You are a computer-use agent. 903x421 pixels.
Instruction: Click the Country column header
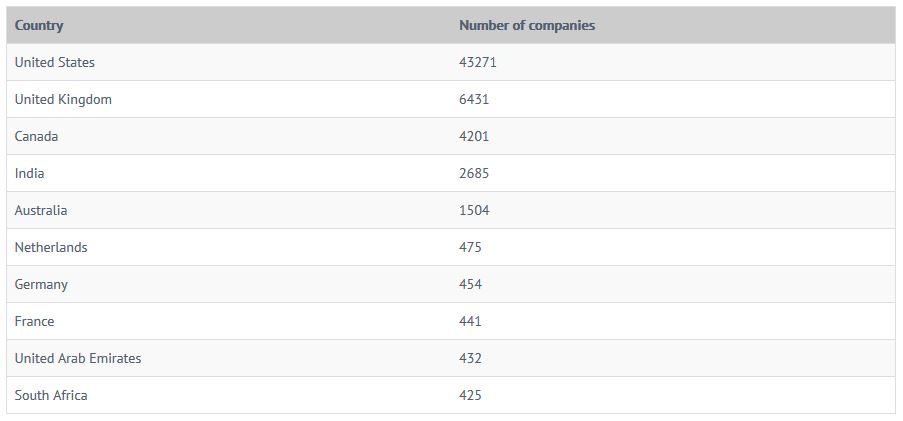tap(39, 25)
